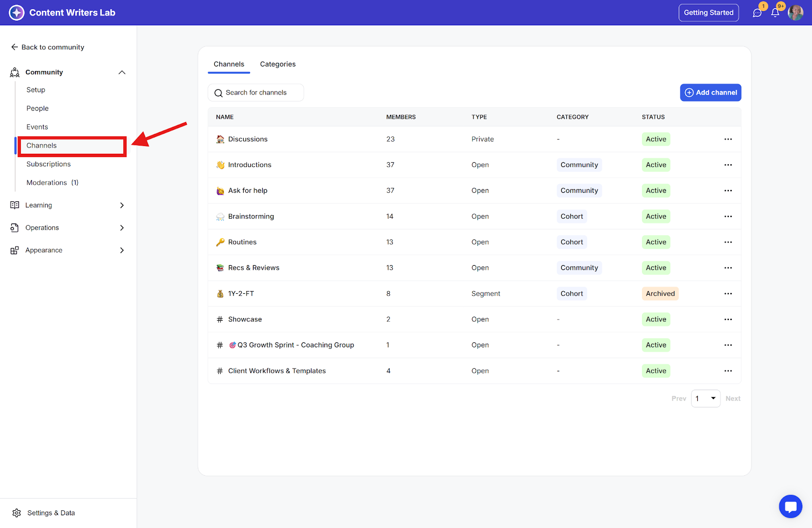Collapse the Community section chevron

tap(122, 72)
